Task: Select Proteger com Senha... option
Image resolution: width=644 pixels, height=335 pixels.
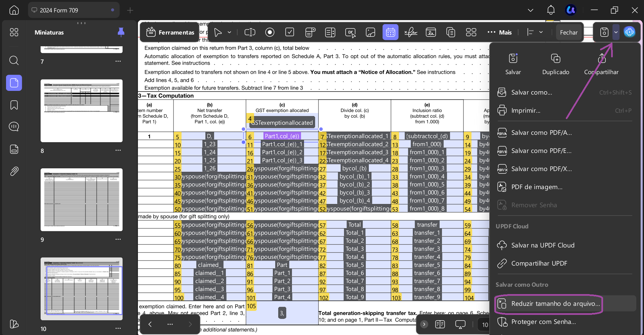Action: click(565, 322)
